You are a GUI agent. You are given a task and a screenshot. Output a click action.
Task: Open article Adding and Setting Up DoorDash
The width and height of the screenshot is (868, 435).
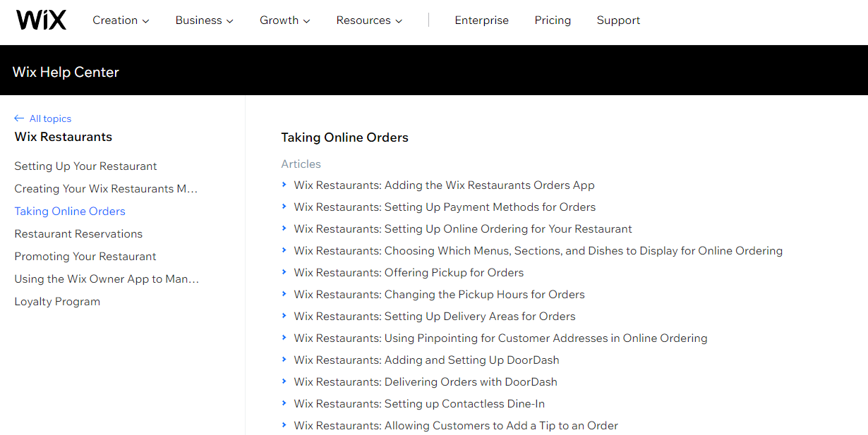click(426, 360)
